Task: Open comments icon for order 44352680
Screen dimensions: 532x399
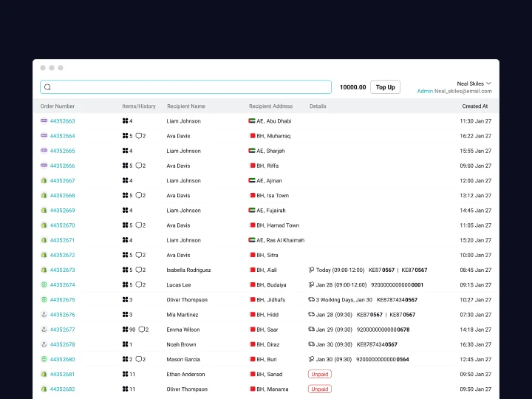Action: (x=138, y=359)
